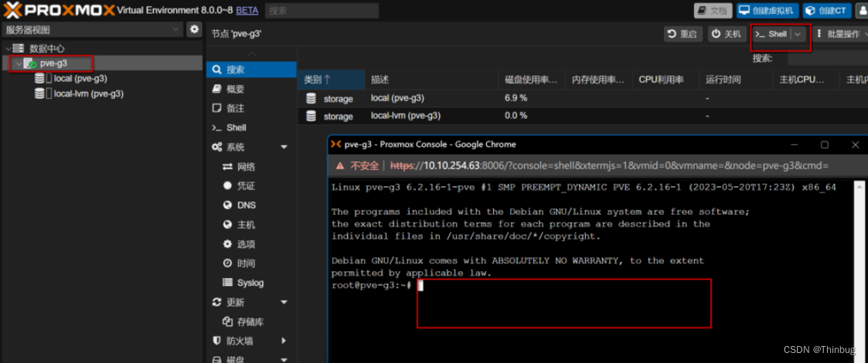
Task: Collapse the 更新 menu section arrow
Action: click(x=284, y=303)
